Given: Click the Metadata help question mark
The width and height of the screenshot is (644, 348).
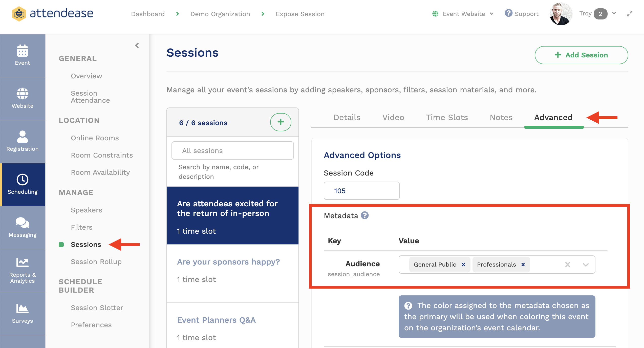Looking at the screenshot, I should [364, 216].
